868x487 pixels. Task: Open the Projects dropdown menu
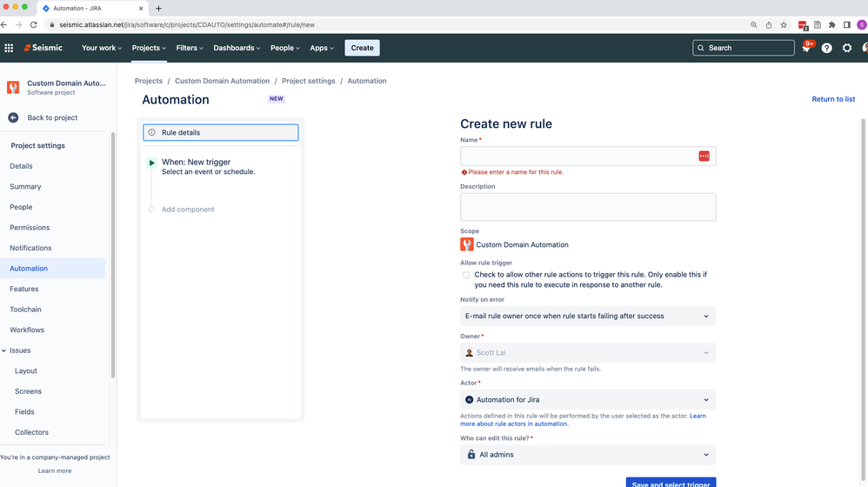(x=149, y=48)
